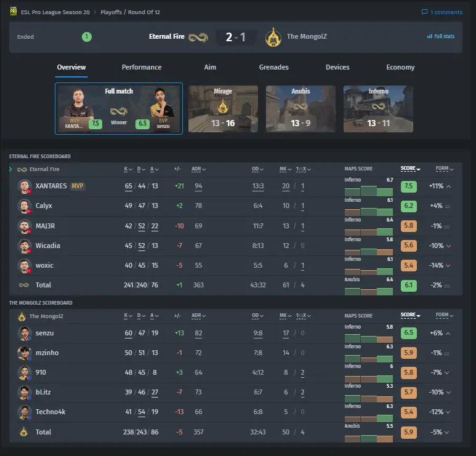Switch to the Performance tab

click(x=142, y=67)
